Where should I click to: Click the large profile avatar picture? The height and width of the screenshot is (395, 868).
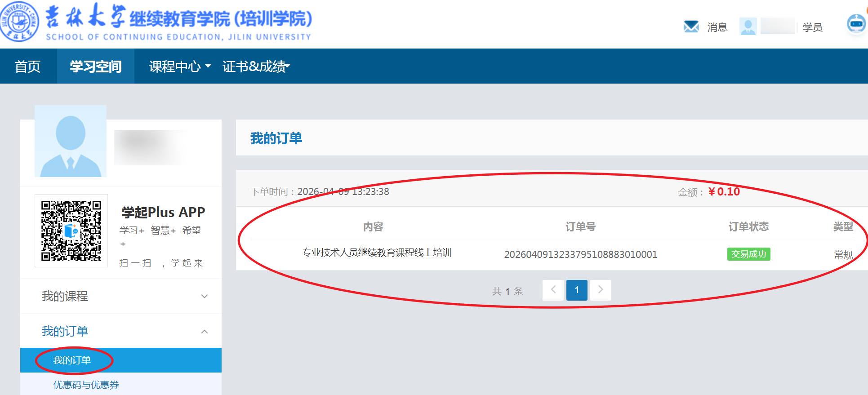pyautogui.click(x=71, y=141)
